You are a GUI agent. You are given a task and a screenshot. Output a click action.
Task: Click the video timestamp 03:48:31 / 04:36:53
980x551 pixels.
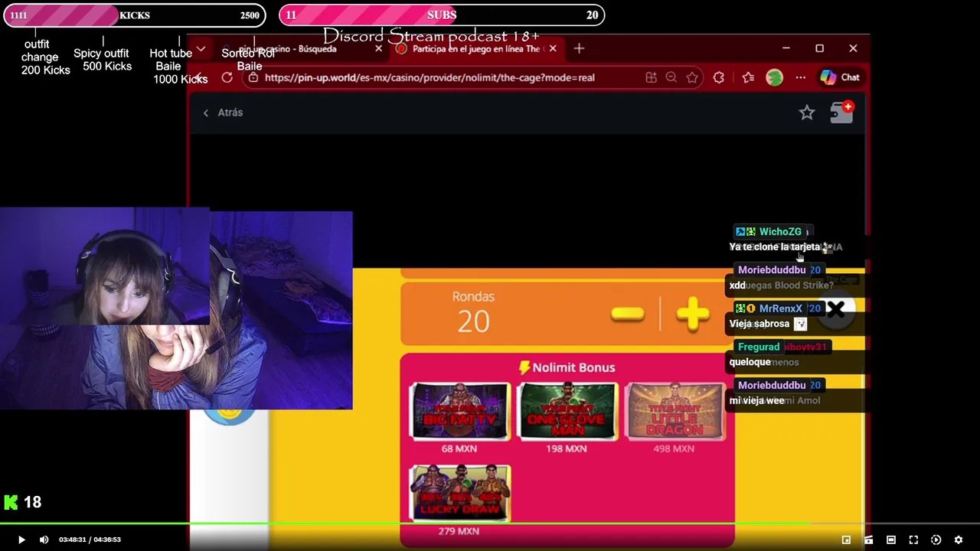90,540
